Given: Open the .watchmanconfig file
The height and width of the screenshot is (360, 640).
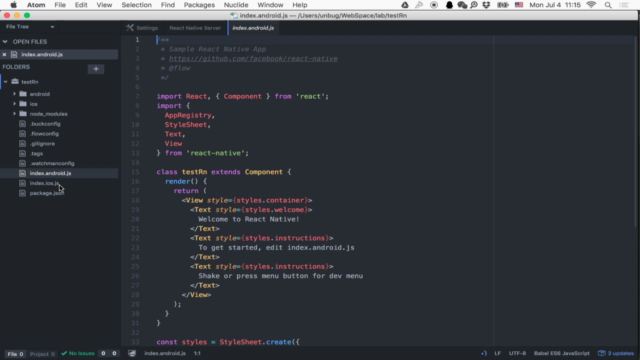Looking at the screenshot, I should tap(52, 163).
